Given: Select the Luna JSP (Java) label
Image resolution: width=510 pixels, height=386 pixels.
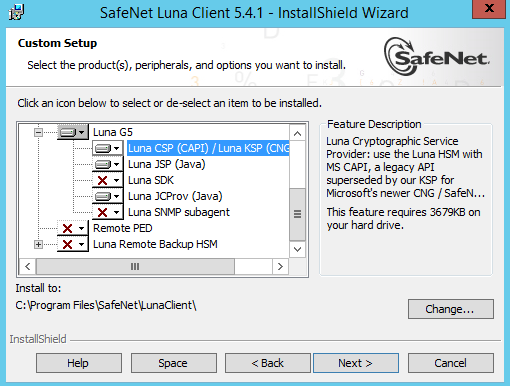Looking at the screenshot, I should [x=166, y=164].
